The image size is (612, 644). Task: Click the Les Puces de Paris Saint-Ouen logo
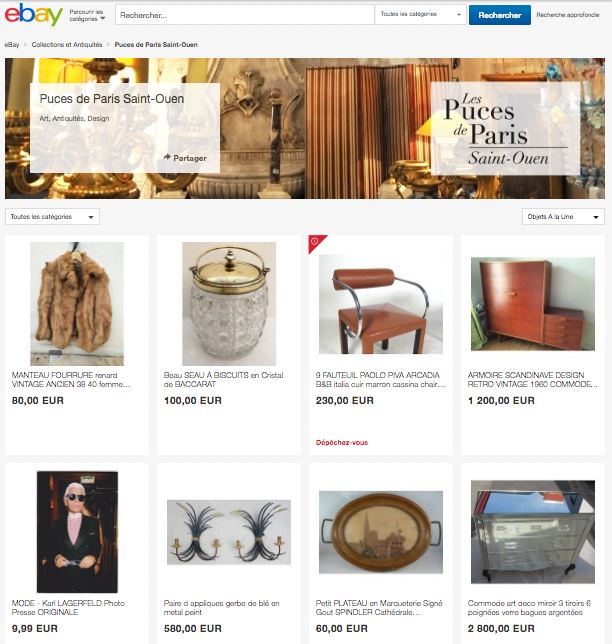505,129
